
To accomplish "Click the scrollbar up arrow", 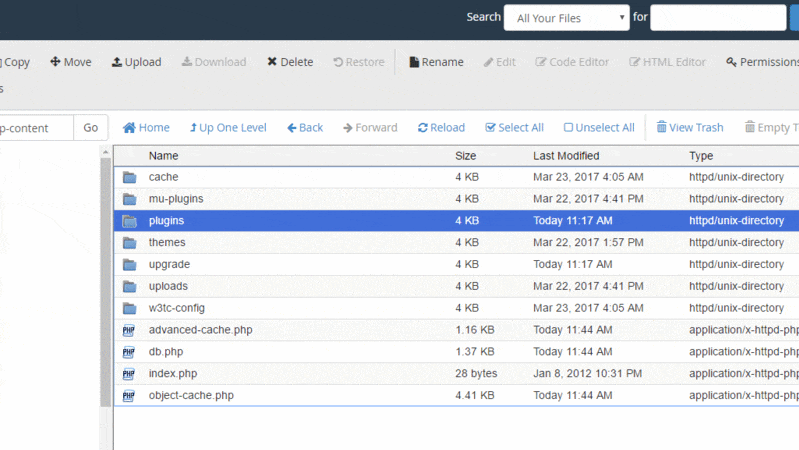I will pos(105,152).
